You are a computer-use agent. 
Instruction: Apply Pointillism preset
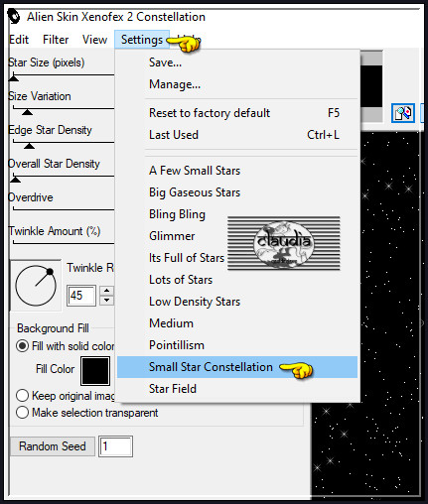pyautogui.click(x=237, y=345)
